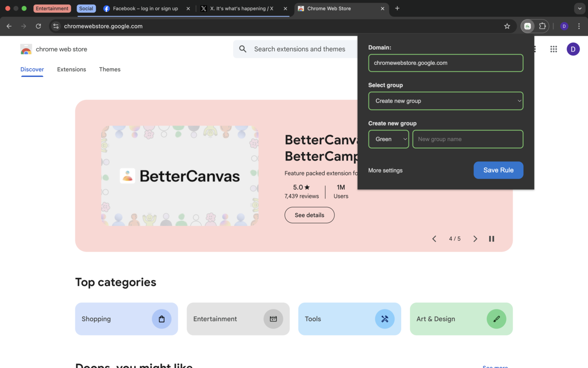Close the X tab
Screen dimensions: 588x368
(x=285, y=8)
